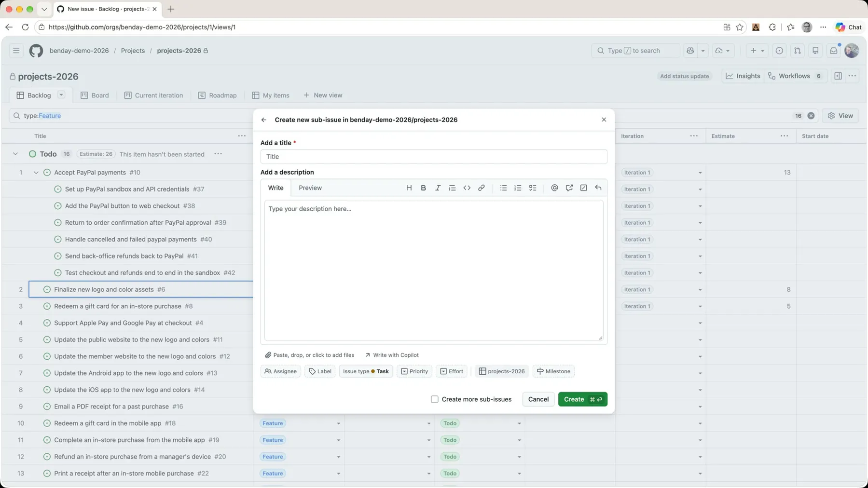Insert heading from editor toolbar
Image resolution: width=868 pixels, height=488 pixels.
click(x=409, y=188)
